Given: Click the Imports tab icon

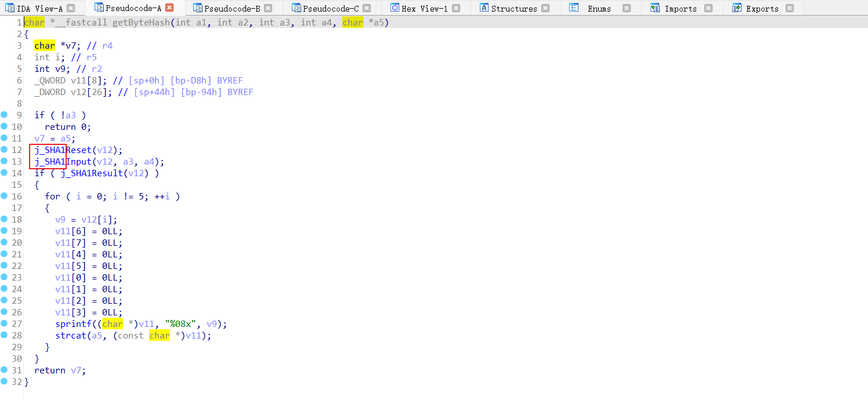Looking at the screenshot, I should coord(655,8).
